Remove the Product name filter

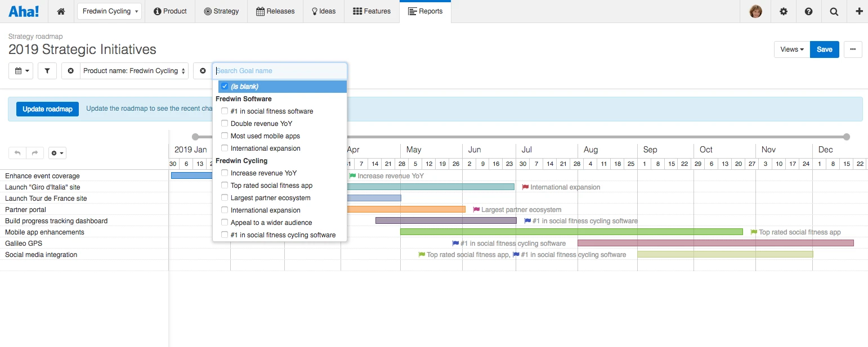click(70, 71)
